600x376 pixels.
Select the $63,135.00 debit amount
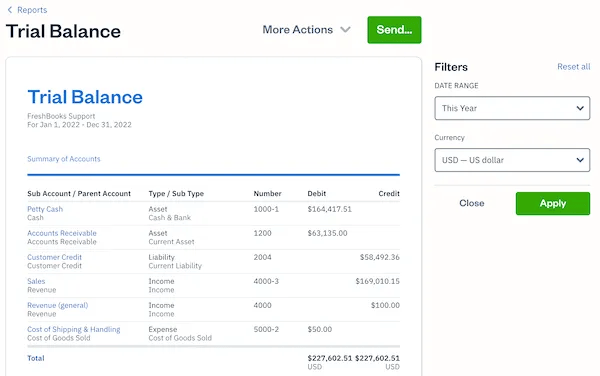click(x=327, y=233)
